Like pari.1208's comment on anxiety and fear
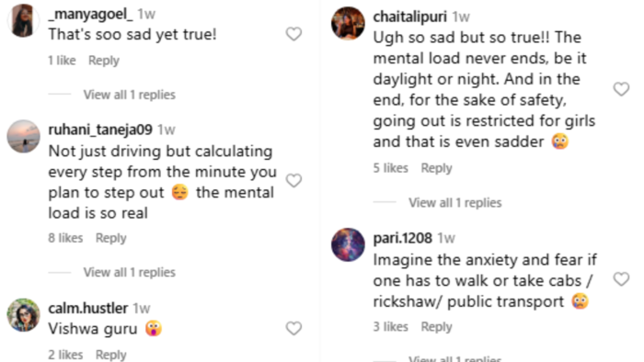The width and height of the screenshot is (644, 362). pos(621,279)
